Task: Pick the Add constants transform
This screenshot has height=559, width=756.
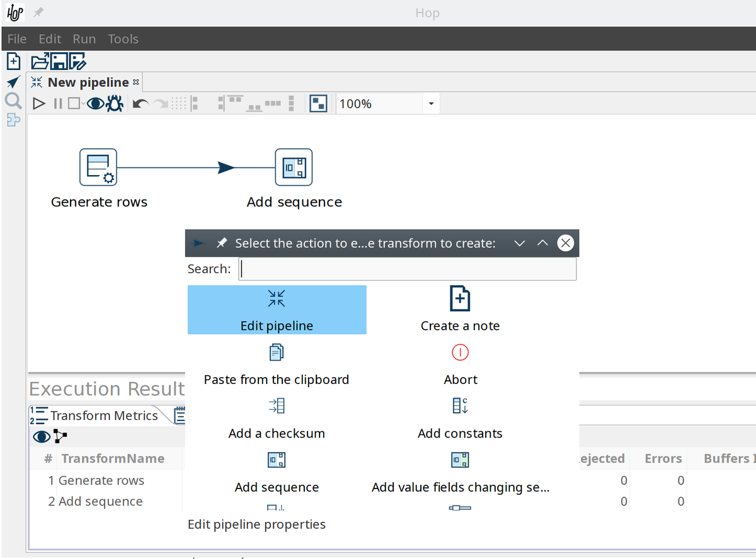Action: tap(460, 418)
